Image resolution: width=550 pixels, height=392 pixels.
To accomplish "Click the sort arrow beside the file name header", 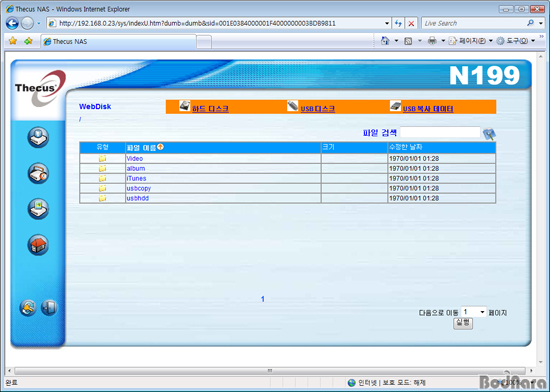I will tap(160, 147).
